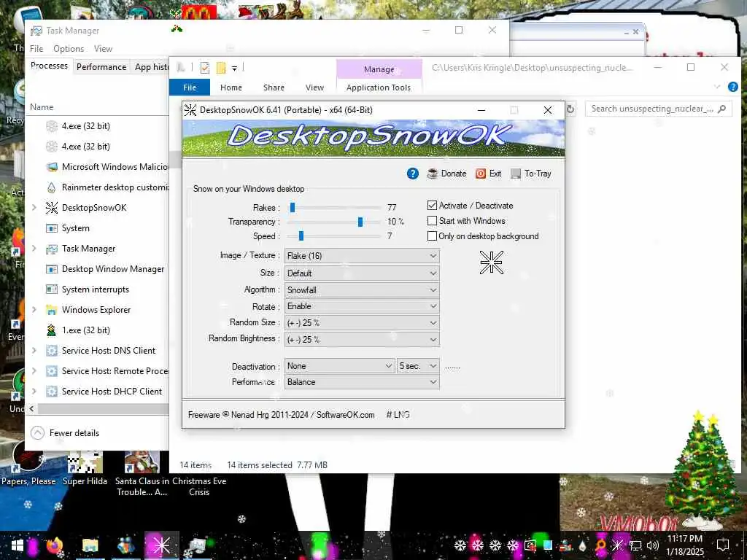Screen dimensions: 747x560
Task: Expand the Windows Explorer process row
Action: pos(34,309)
